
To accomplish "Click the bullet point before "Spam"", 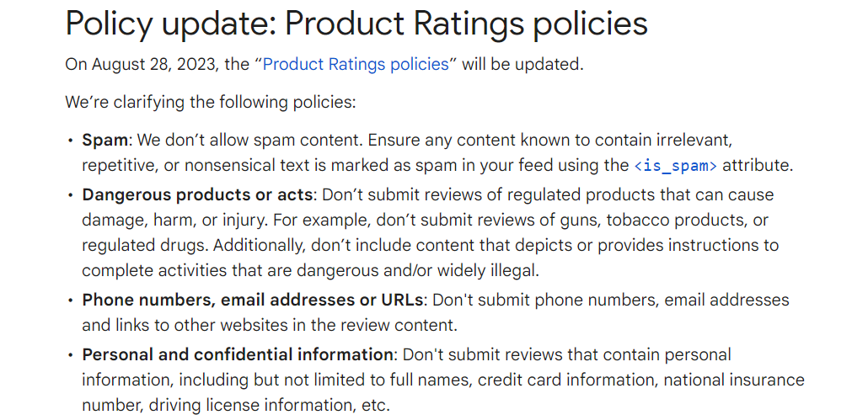I will click(70, 141).
